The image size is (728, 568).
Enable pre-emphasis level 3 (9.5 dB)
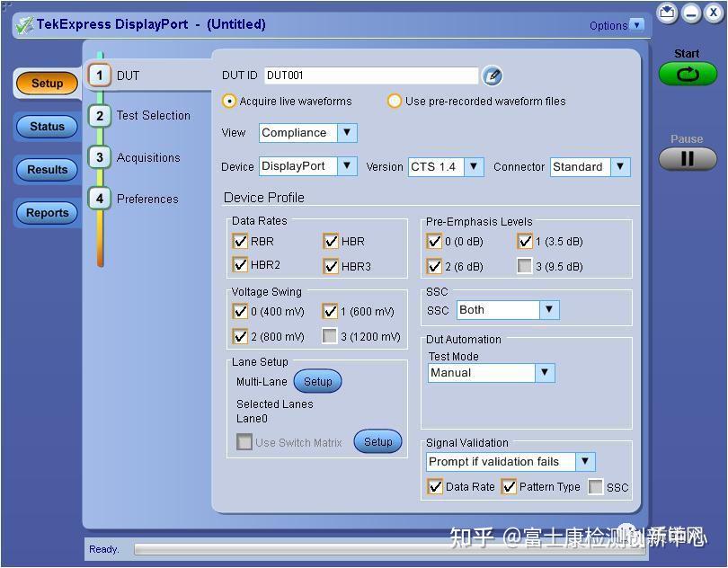coord(525,266)
